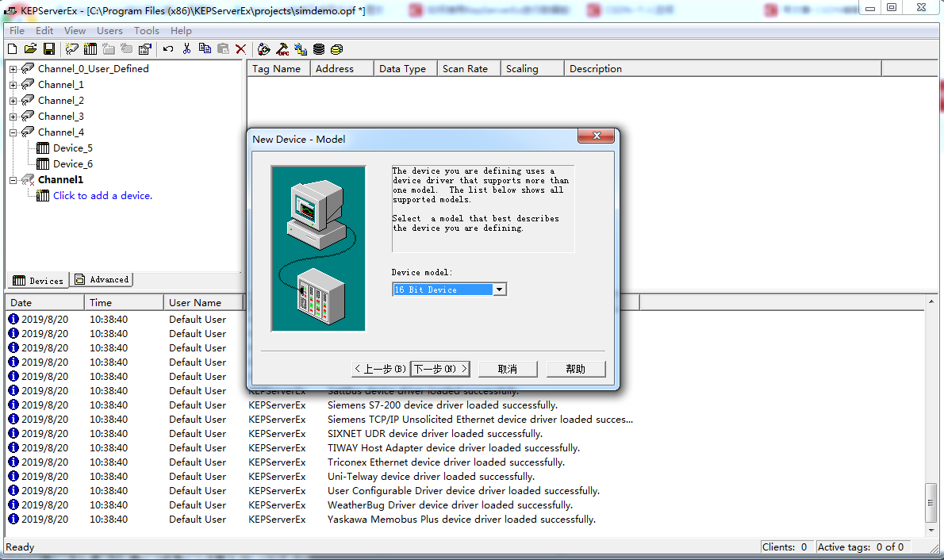Click the Device_6 device icon
The width and height of the screenshot is (944, 560).
[43, 163]
